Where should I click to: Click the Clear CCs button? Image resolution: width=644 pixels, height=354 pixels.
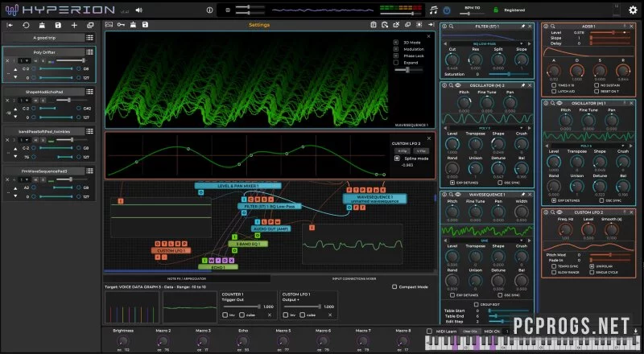pos(469,331)
